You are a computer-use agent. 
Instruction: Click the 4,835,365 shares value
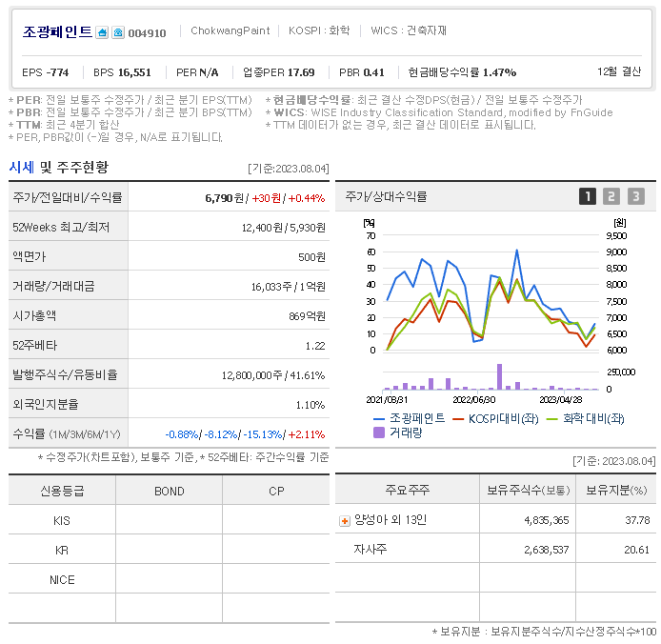point(547,520)
